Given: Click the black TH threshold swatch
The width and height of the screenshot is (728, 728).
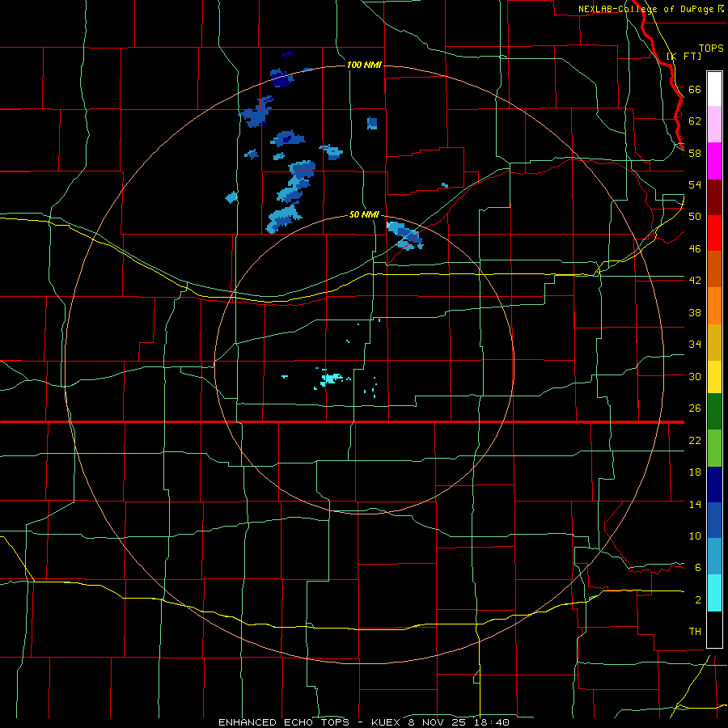Looking at the screenshot, I should coord(714,629).
